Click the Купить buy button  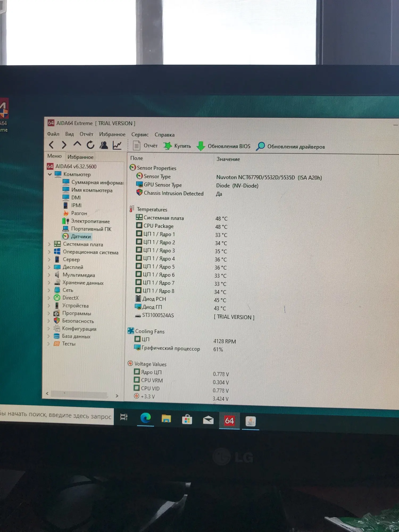pyautogui.click(x=177, y=146)
